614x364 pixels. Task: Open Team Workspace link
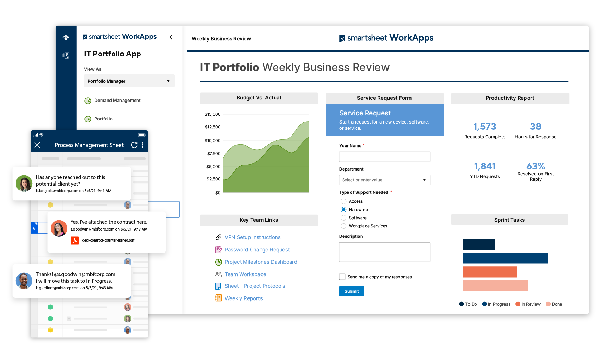click(245, 274)
